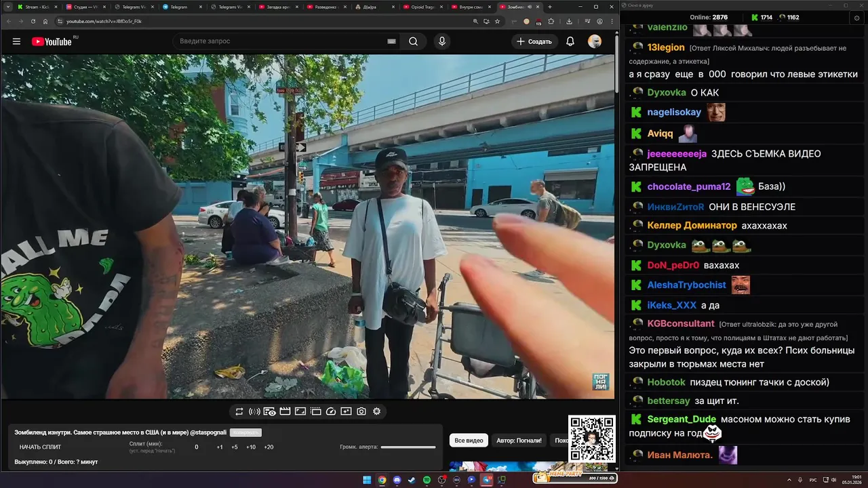Screen dimensions: 868x488
Task: Open the on-screen keyboard in the search box
Action: coord(391,41)
